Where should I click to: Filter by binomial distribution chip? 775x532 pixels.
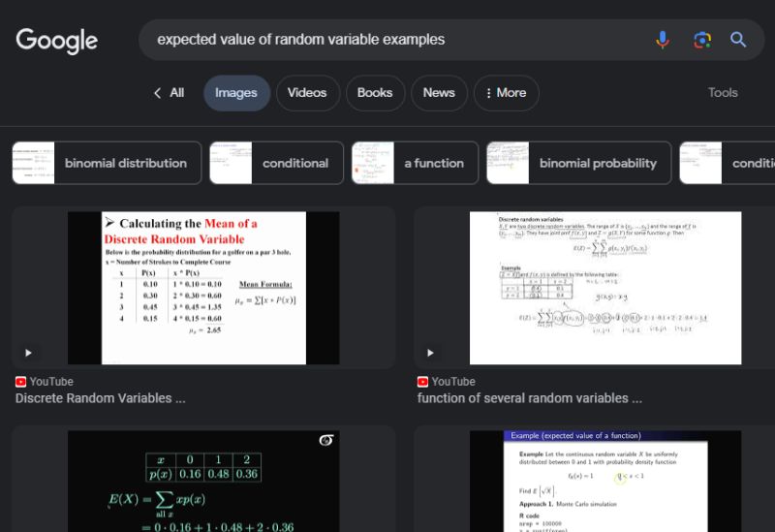pyautogui.click(x=107, y=163)
